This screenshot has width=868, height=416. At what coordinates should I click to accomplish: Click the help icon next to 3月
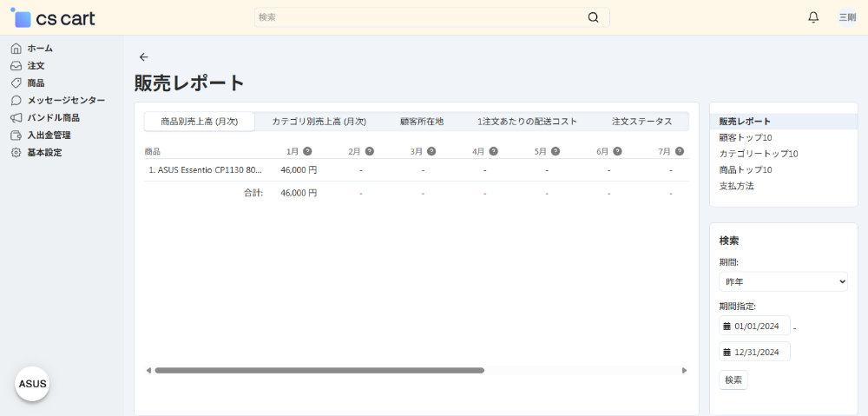tap(431, 151)
